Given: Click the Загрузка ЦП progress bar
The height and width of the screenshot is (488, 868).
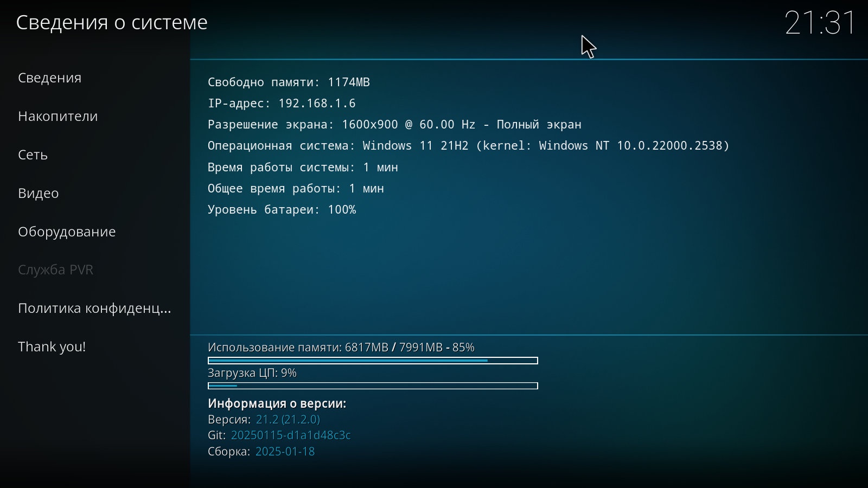Looking at the screenshot, I should tap(373, 386).
